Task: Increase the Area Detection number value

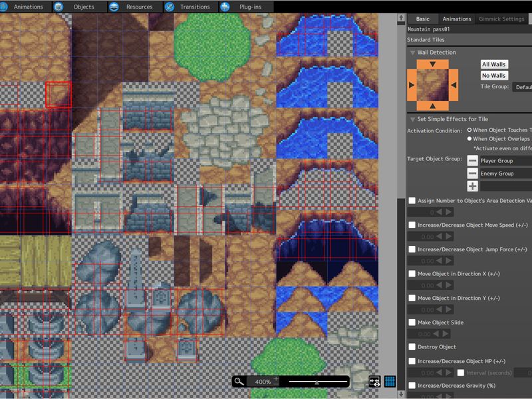Action: 448,212
